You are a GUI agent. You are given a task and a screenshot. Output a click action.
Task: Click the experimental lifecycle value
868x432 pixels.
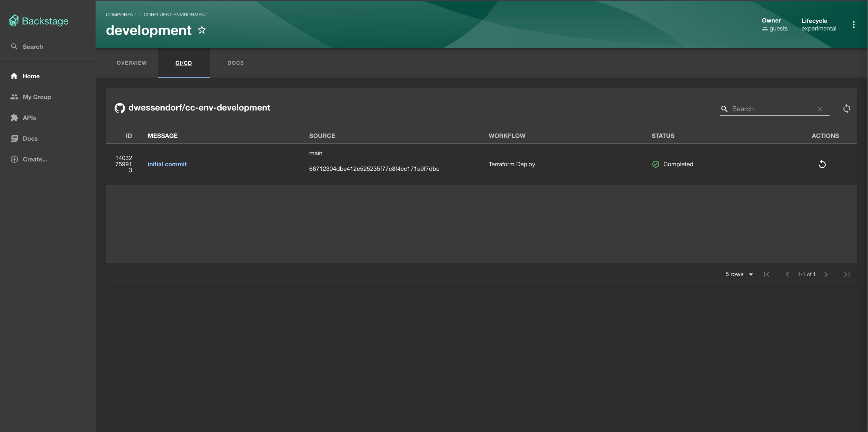pyautogui.click(x=818, y=29)
